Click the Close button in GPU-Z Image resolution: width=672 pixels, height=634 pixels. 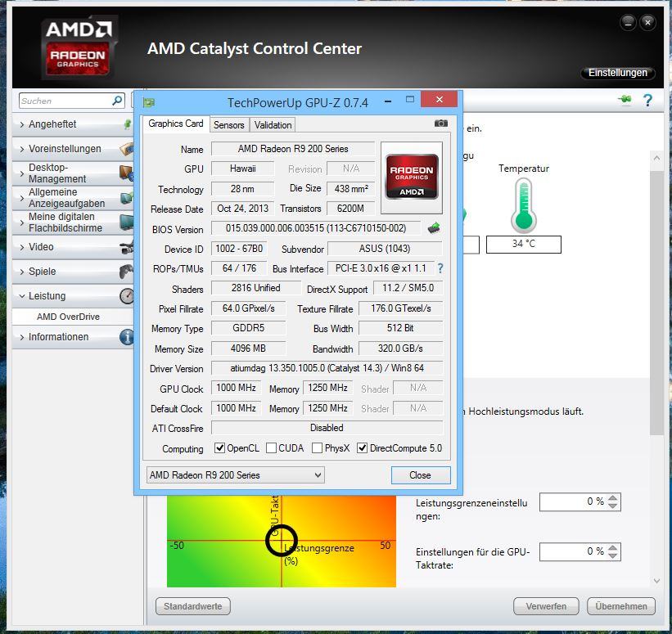(x=421, y=475)
